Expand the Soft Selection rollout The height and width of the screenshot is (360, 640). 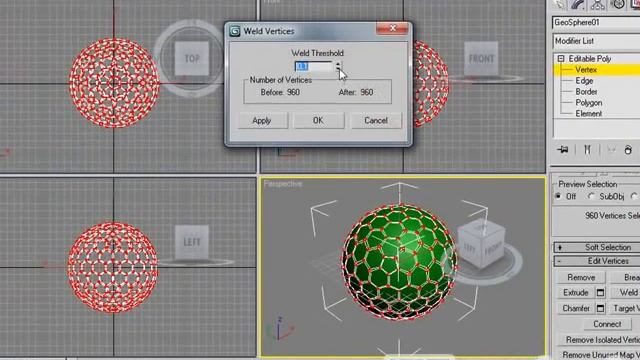point(597,247)
